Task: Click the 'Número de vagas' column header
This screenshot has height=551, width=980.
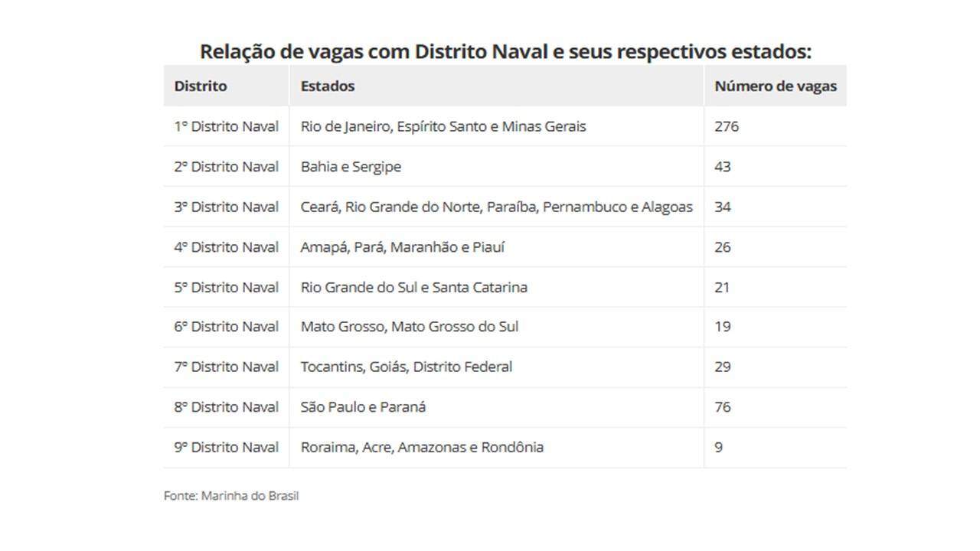Action: [776, 86]
